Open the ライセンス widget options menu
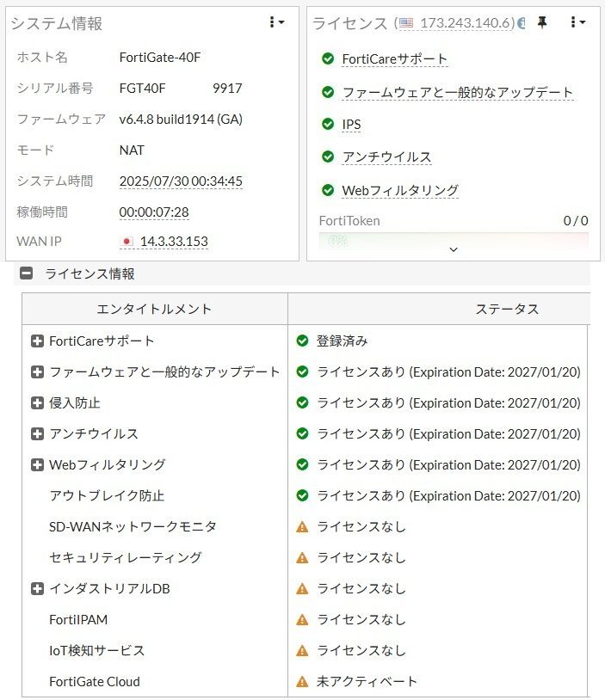This screenshot has height=700, width=605. tap(577, 21)
